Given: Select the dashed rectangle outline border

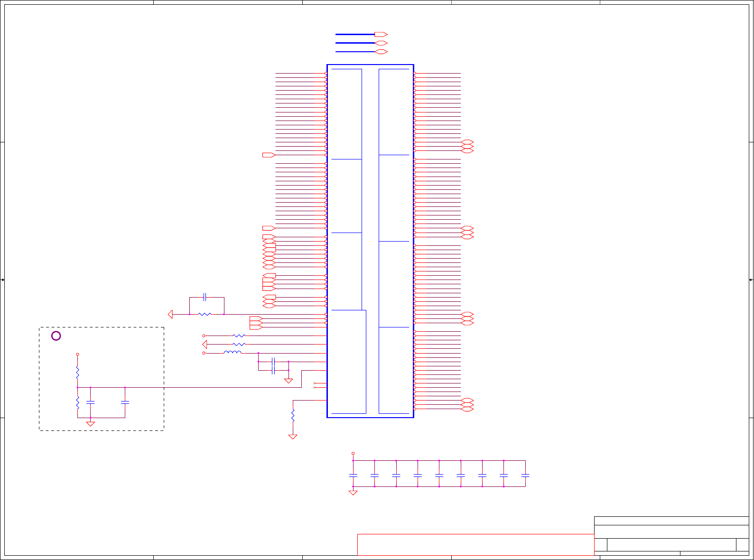Looking at the screenshot, I should coord(102,379).
